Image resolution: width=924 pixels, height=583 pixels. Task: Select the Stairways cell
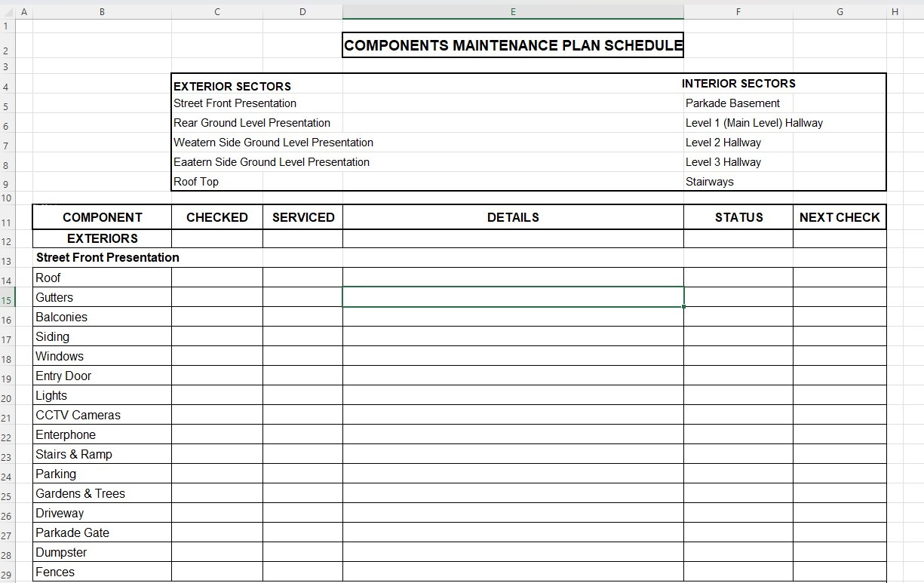coord(710,182)
